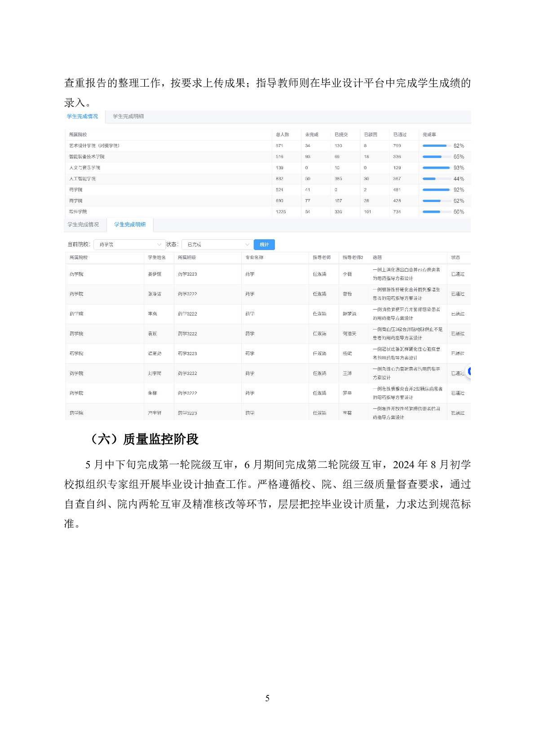This screenshot has width=535, height=756.
Task: Click the 已通过 status in 朱柳's row
Action: click(x=458, y=393)
